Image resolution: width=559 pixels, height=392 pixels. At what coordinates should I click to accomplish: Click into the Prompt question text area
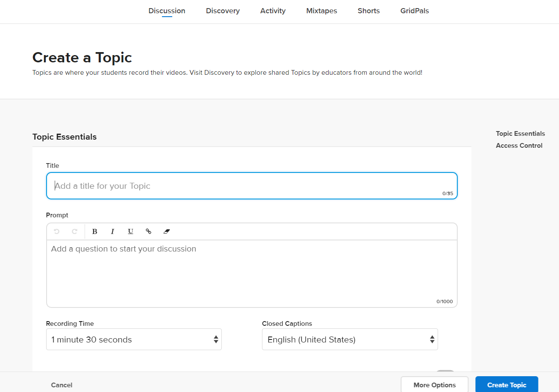point(252,273)
